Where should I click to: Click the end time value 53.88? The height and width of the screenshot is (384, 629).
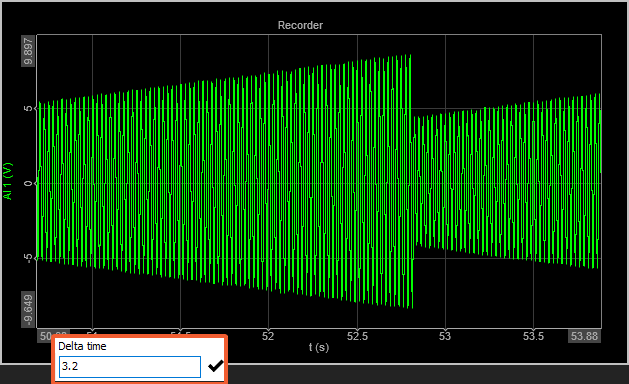(x=584, y=336)
